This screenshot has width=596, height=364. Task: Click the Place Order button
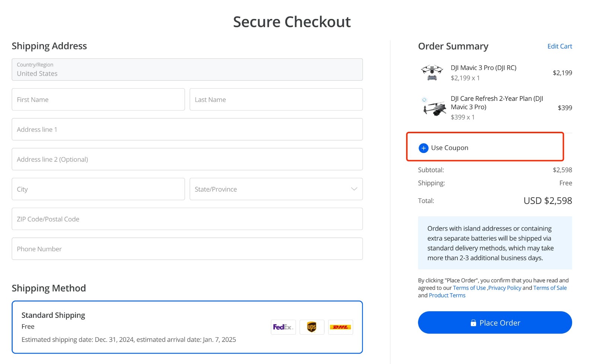click(495, 323)
